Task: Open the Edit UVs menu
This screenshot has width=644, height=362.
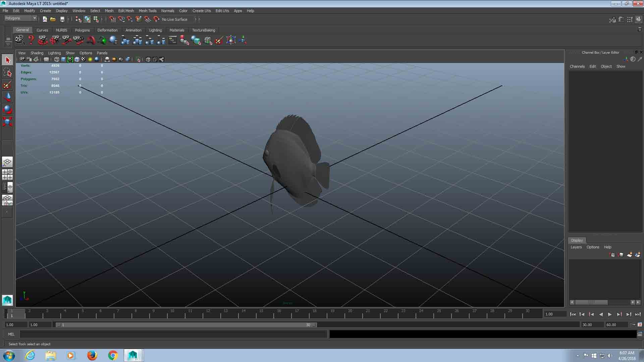Action: click(x=222, y=11)
